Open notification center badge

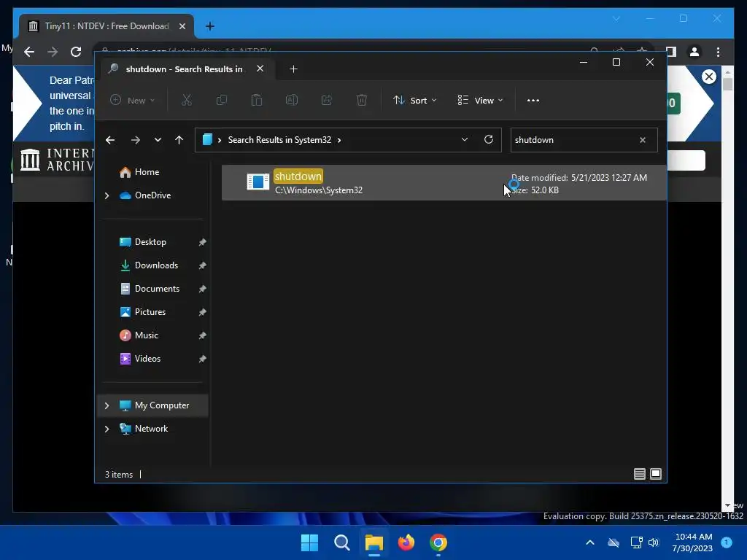click(727, 542)
